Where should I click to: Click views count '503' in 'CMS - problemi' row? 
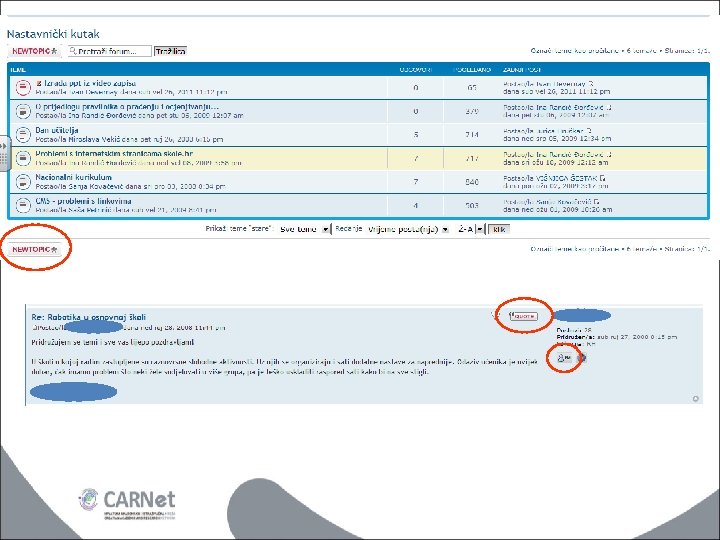(x=472, y=206)
